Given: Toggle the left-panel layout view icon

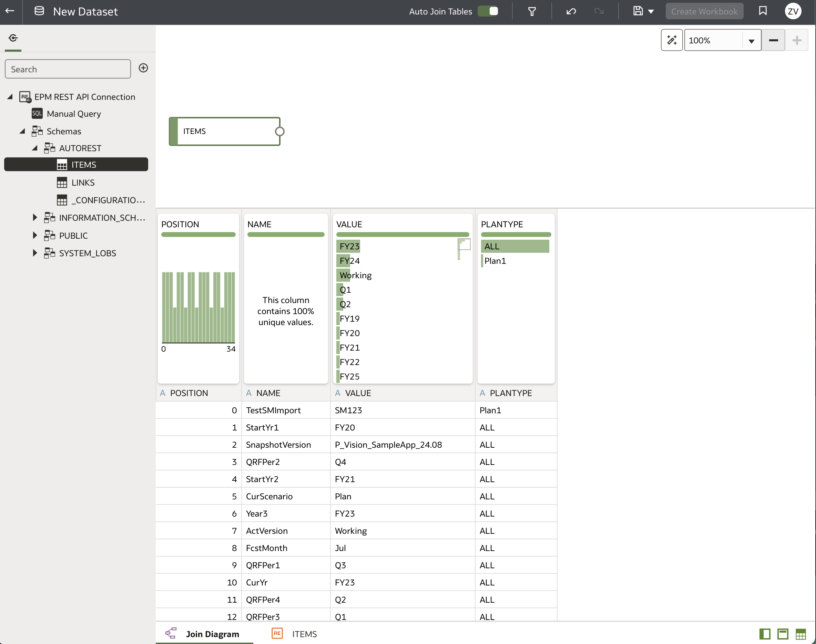Looking at the screenshot, I should 765,634.
